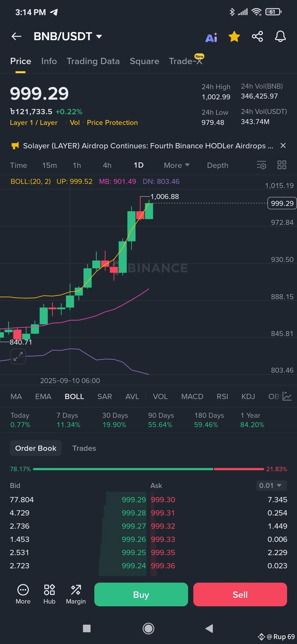Open the Trading Data tab
Image resolution: width=297 pixels, height=644 pixels.
point(93,61)
